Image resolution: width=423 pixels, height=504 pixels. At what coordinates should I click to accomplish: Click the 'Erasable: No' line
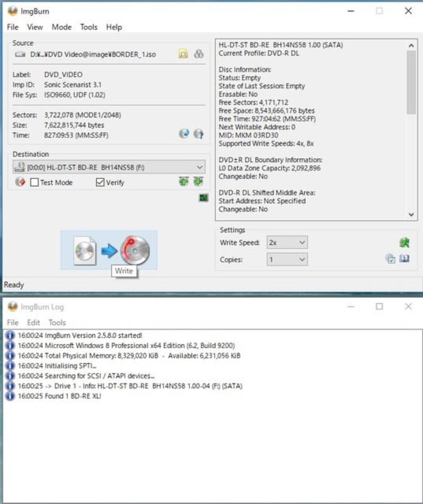(x=238, y=94)
